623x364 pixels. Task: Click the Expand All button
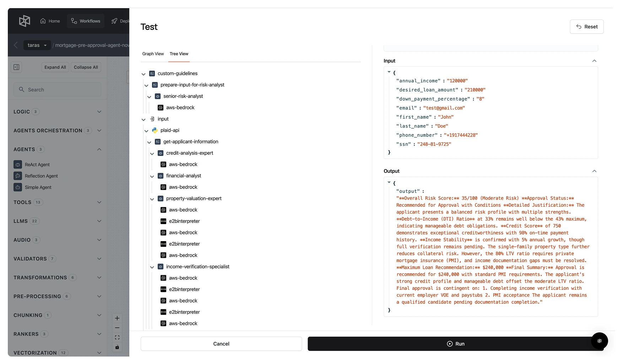[55, 67]
